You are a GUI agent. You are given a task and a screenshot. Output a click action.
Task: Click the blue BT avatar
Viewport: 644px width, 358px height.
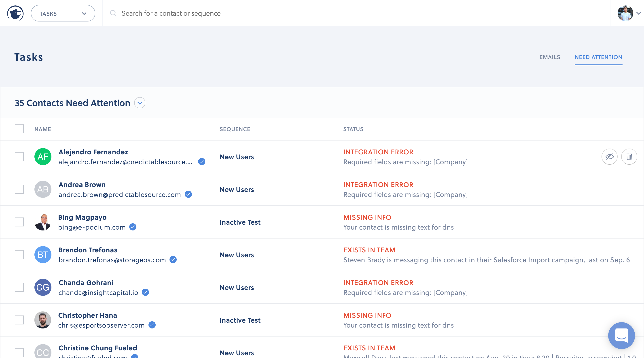[x=43, y=255]
